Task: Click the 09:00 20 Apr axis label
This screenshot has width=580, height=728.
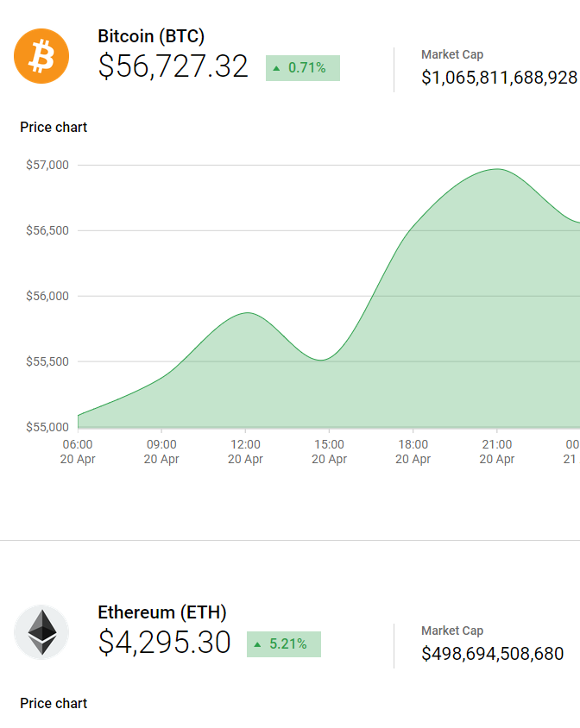Action: pos(161,452)
